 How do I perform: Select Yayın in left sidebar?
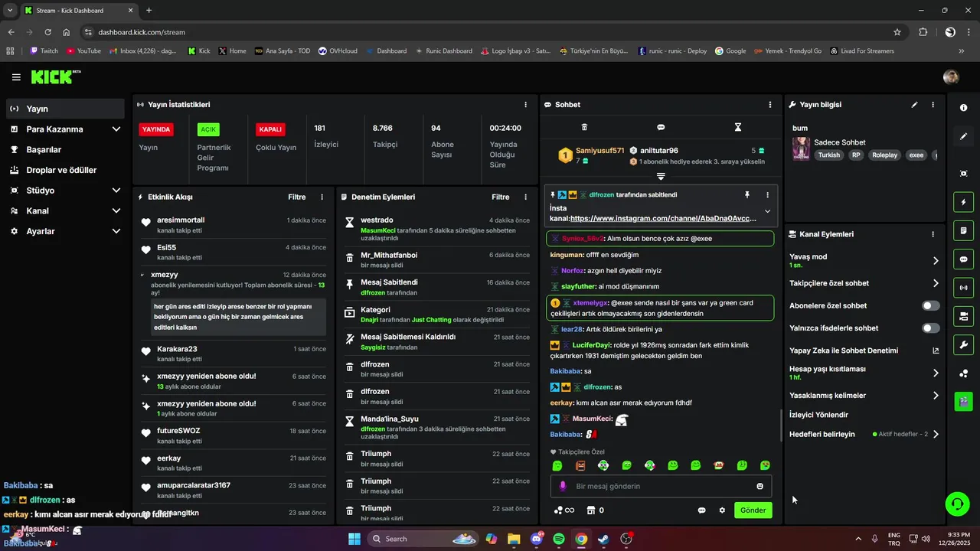click(x=64, y=109)
